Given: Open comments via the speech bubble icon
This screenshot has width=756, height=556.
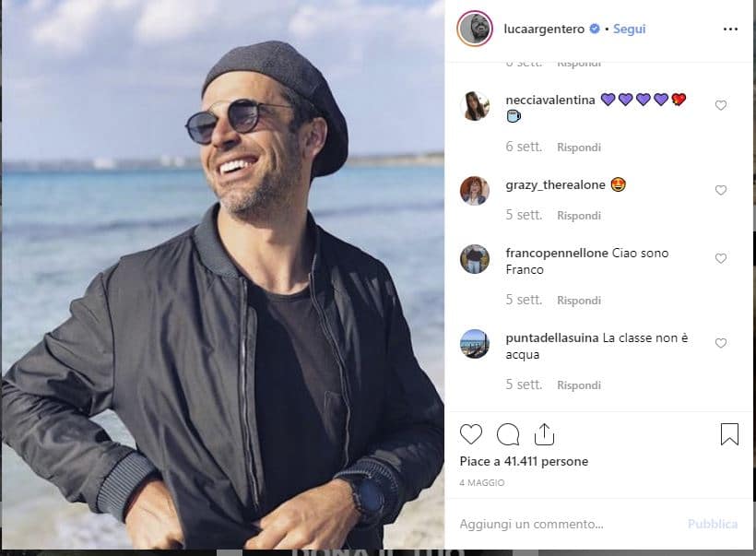Looking at the screenshot, I should (508, 434).
